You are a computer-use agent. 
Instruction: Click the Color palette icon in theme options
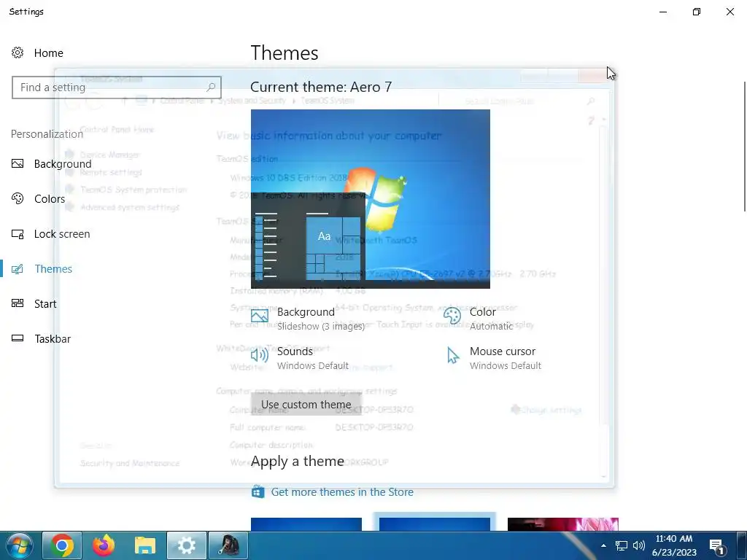tap(452, 315)
